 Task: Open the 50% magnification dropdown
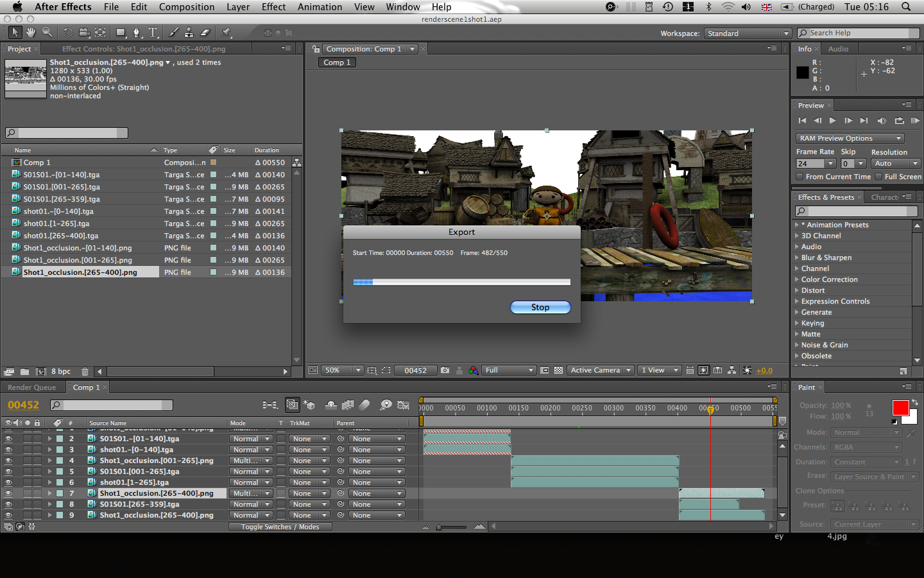click(x=343, y=371)
